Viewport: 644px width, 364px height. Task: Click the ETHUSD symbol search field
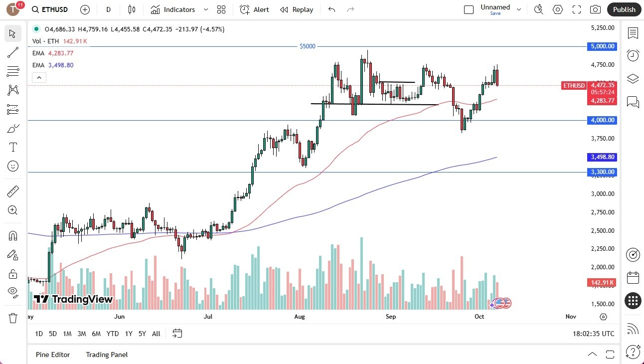point(55,9)
